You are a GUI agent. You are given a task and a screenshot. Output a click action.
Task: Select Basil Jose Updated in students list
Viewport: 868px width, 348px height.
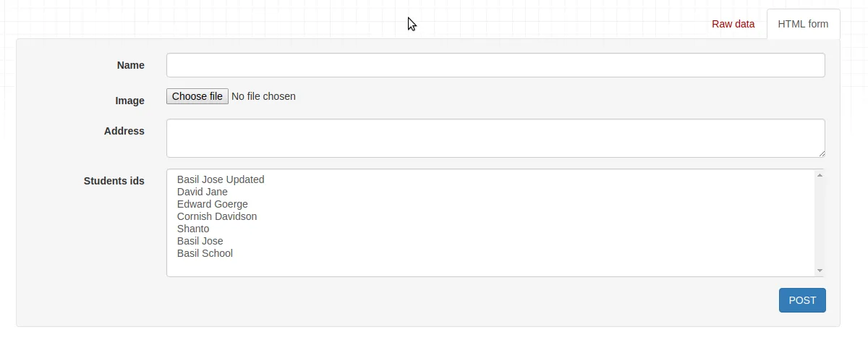(x=221, y=179)
